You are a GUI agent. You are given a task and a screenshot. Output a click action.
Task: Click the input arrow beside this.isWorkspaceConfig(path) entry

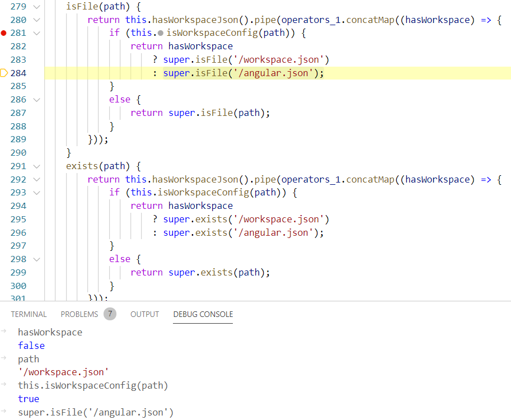tap(4, 384)
